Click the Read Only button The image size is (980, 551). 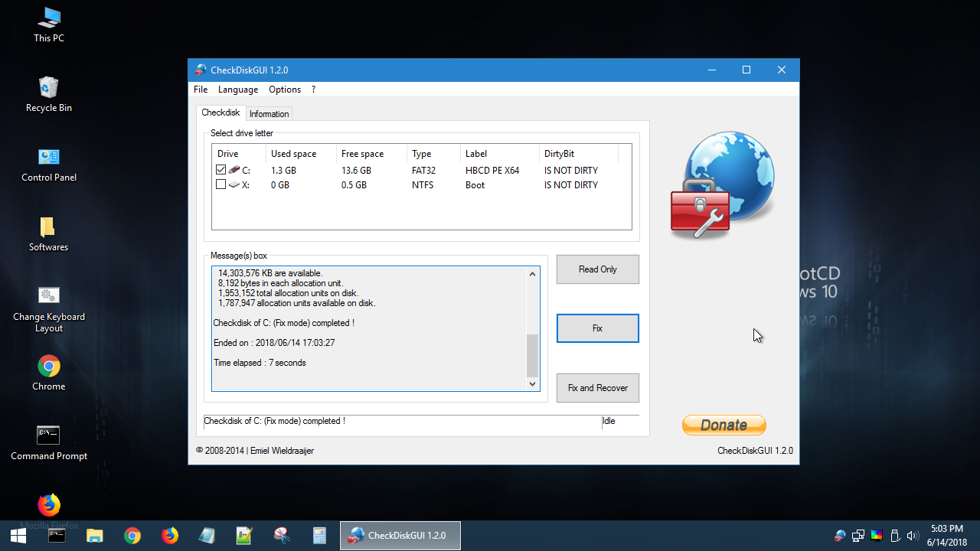point(597,269)
